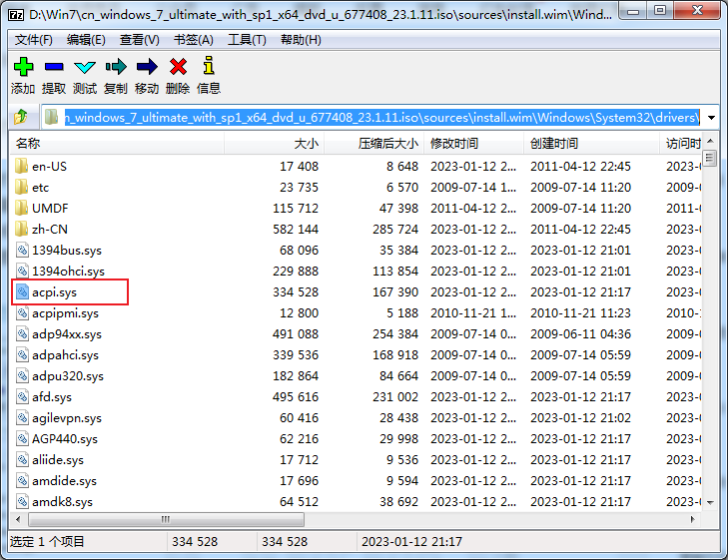Sort by Size (大小) column header
Viewport: 728px width, 560px height.
click(274, 144)
